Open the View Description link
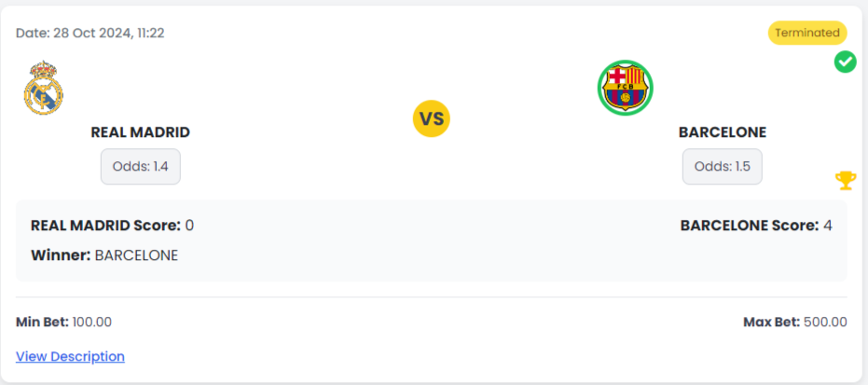Image resolution: width=868 pixels, height=385 pixels. click(70, 356)
